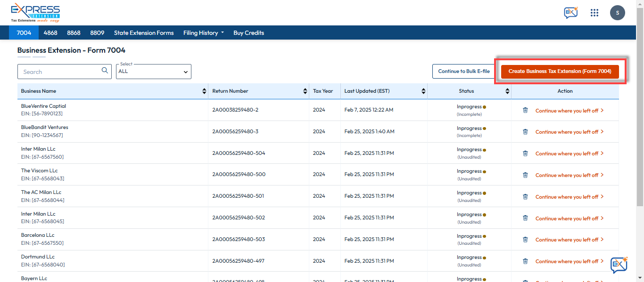
Task: Open the floating chat widget at bottom right
Action: (x=619, y=265)
